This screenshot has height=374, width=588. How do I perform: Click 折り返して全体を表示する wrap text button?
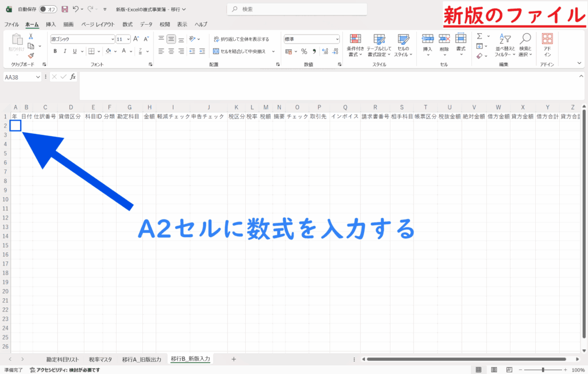(241, 39)
